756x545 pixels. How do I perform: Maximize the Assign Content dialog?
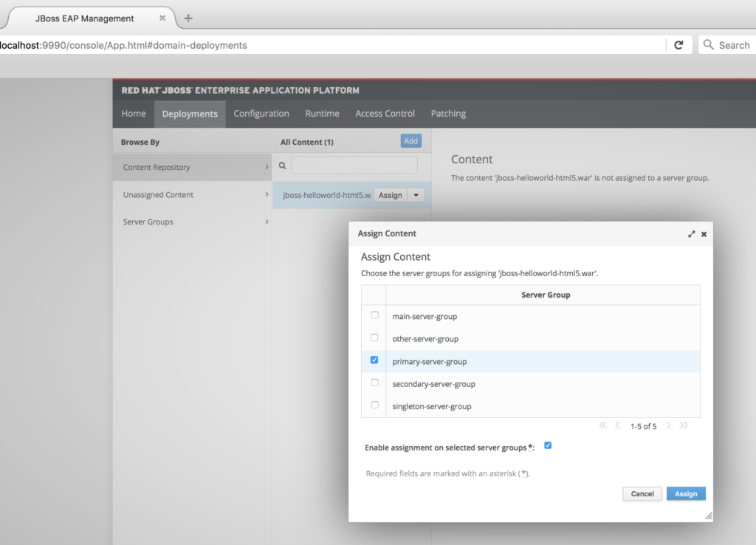(x=692, y=233)
